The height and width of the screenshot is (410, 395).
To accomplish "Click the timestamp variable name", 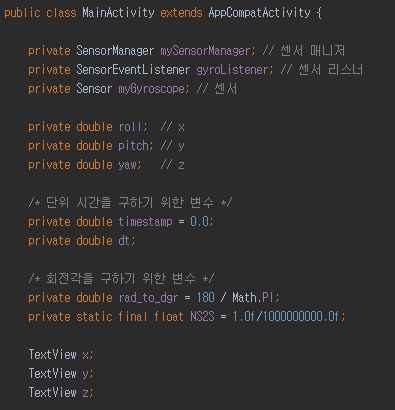I will click(x=145, y=222).
